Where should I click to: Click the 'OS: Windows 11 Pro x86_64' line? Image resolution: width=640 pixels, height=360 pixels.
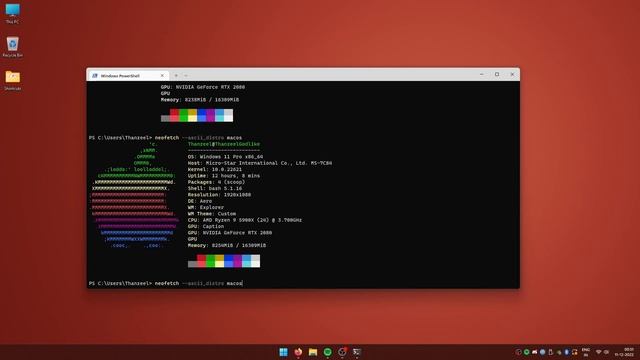click(x=225, y=157)
